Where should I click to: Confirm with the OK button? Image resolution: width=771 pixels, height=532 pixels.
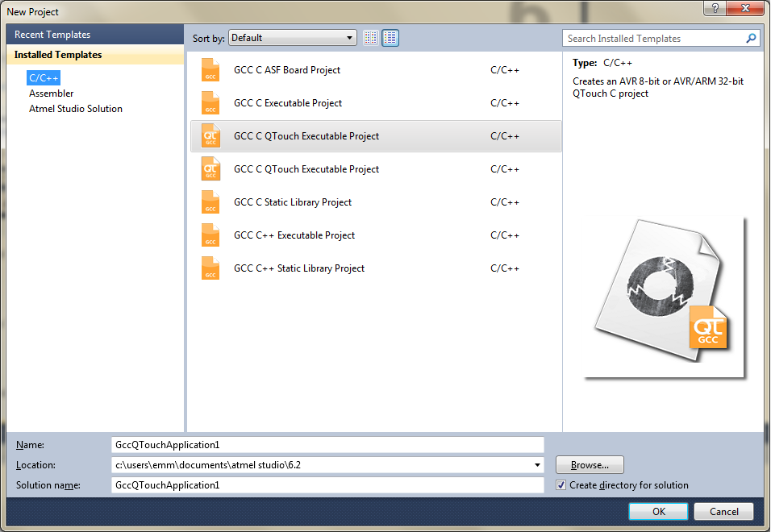[x=658, y=511]
